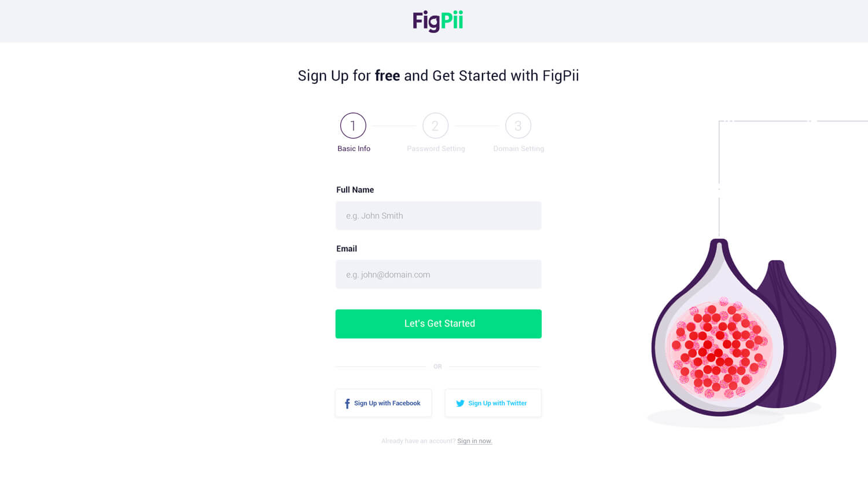The image size is (868, 487).
Task: Choose Sign Up with Twitter
Action: point(493,403)
